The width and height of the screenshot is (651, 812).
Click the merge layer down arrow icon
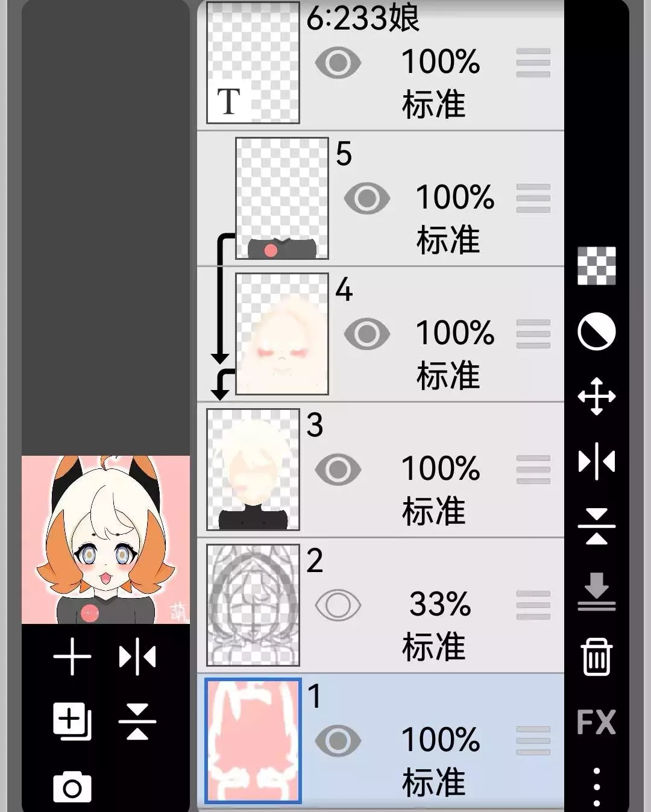596,591
